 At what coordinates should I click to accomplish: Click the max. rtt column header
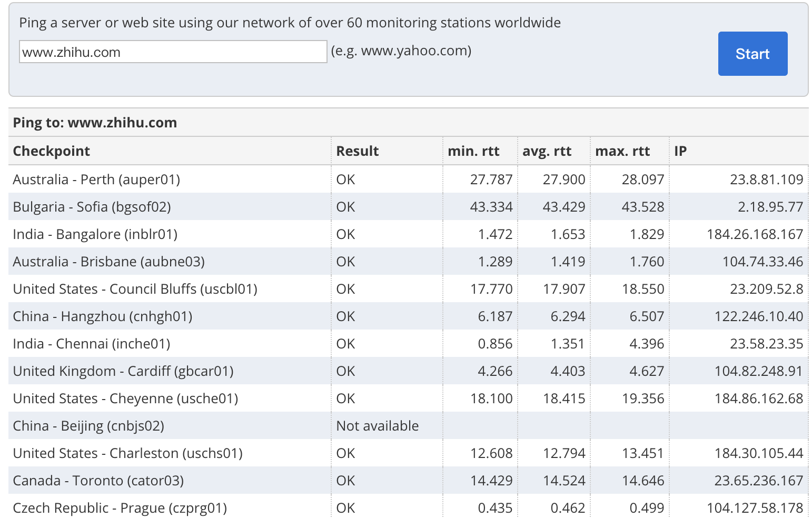pyautogui.click(x=622, y=151)
